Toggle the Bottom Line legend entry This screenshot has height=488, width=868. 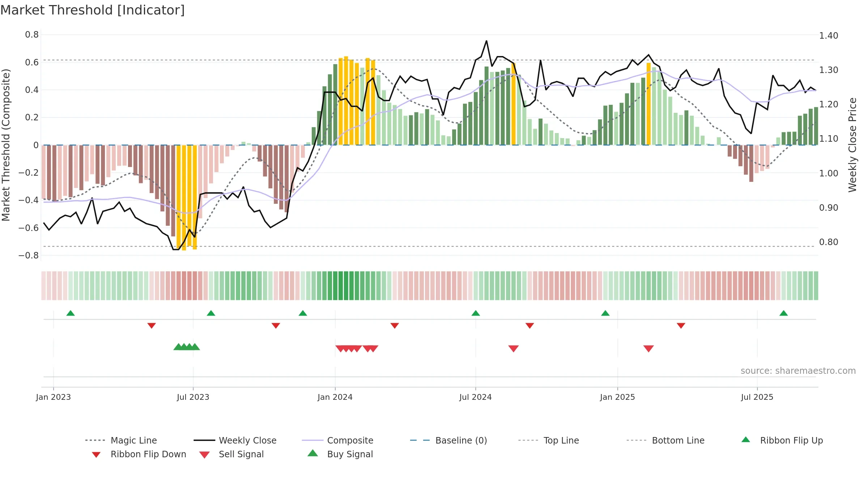(665, 440)
